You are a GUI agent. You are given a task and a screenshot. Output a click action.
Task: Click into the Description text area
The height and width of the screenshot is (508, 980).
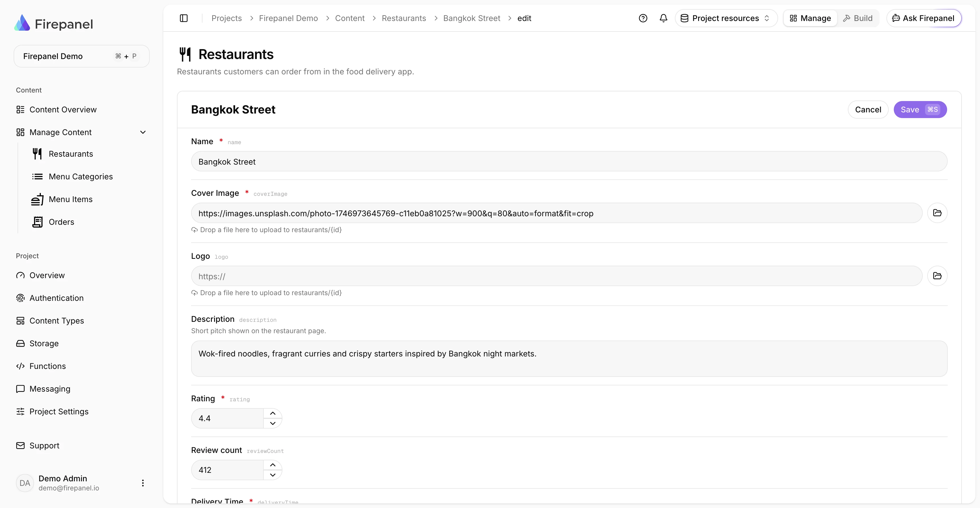click(x=569, y=359)
